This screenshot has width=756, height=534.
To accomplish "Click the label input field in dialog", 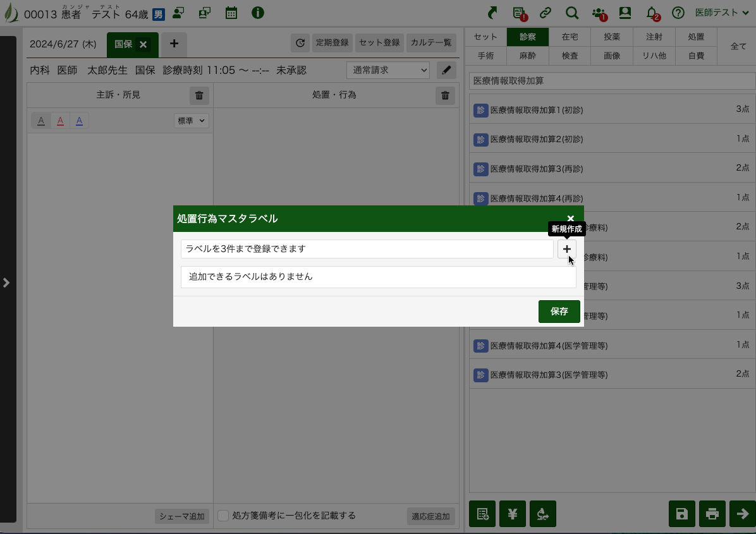I will (367, 249).
